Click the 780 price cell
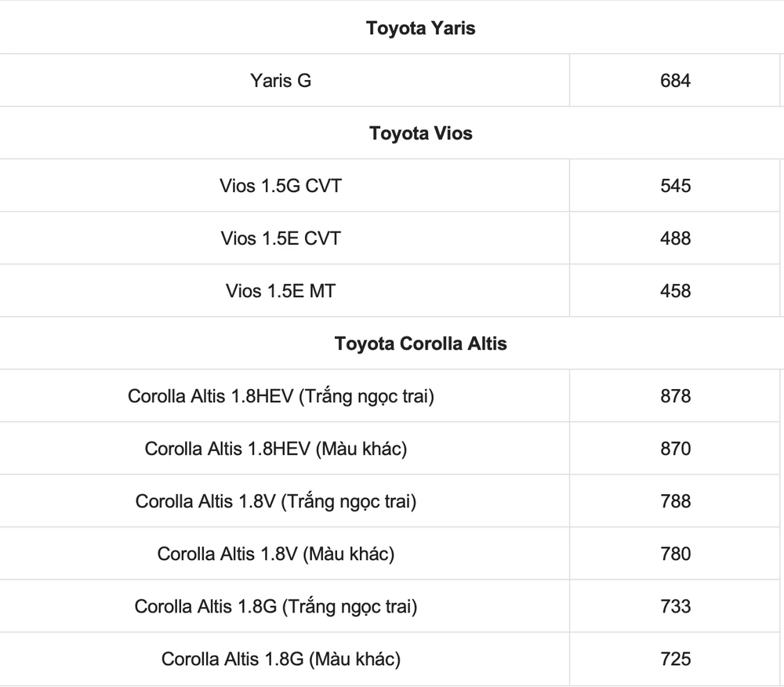The width and height of the screenshot is (784, 687). point(675,554)
